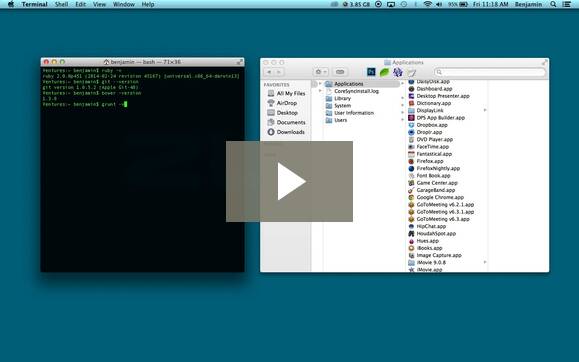Select GoToMeeting v6.2.1.app

[x=441, y=204]
